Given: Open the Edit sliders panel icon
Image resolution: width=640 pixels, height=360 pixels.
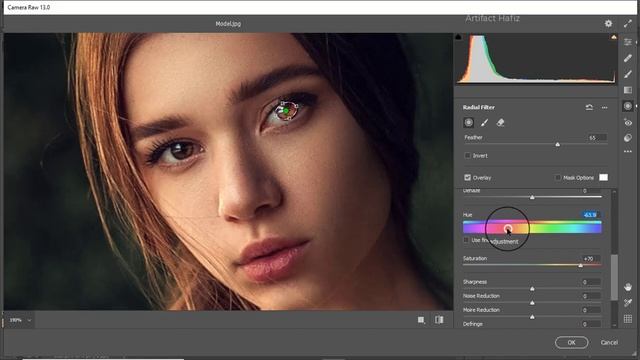Looking at the screenshot, I should [x=628, y=42].
